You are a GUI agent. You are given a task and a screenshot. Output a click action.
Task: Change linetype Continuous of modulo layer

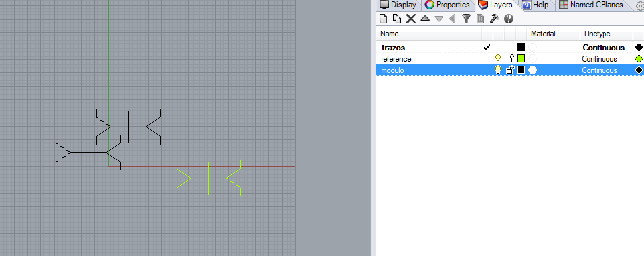coord(600,70)
